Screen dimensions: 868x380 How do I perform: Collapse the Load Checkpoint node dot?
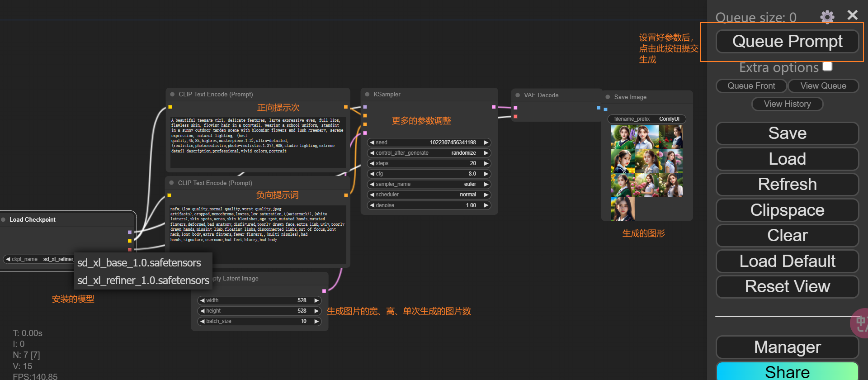(4, 220)
